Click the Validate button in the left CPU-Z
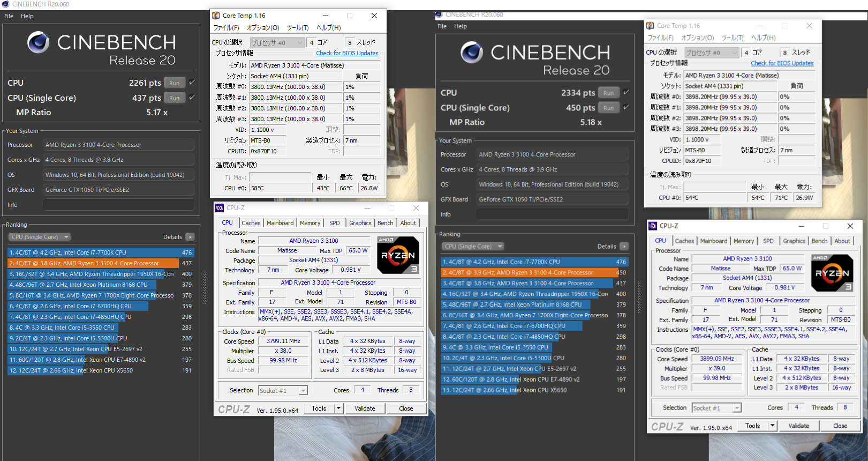868x461 pixels. tap(365, 408)
